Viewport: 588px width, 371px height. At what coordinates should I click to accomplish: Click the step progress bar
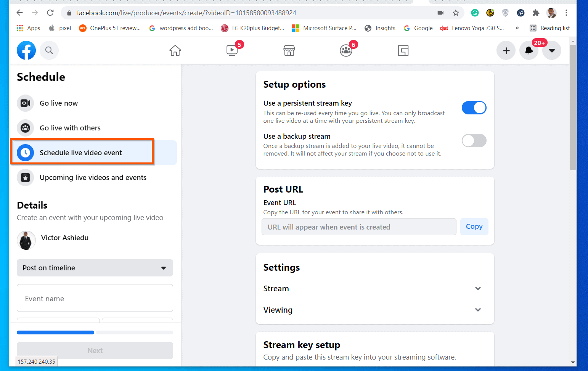click(x=95, y=332)
